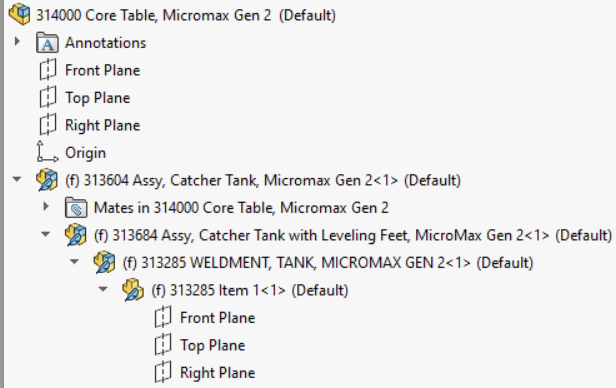Collapse the 313285 Item 1 node

coord(103,289)
